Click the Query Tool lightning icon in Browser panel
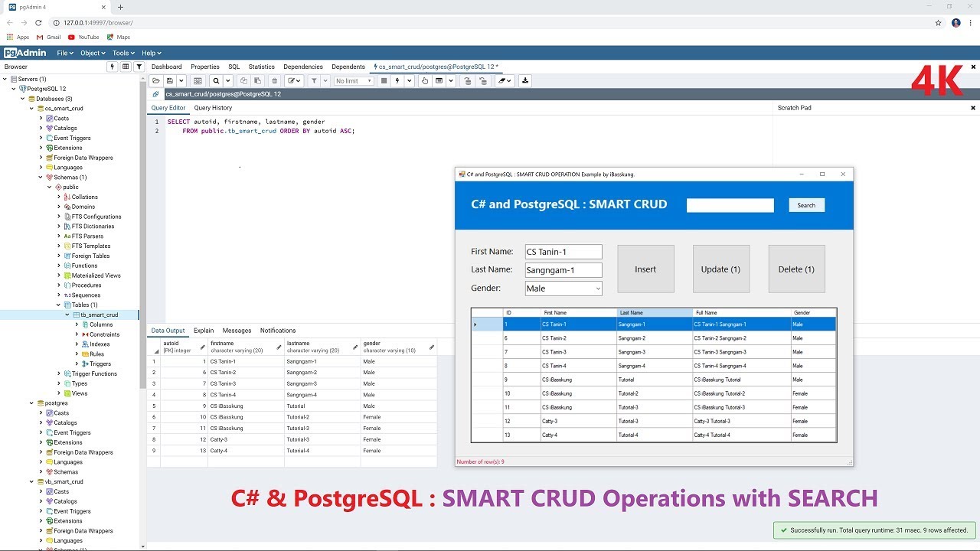 [113, 67]
